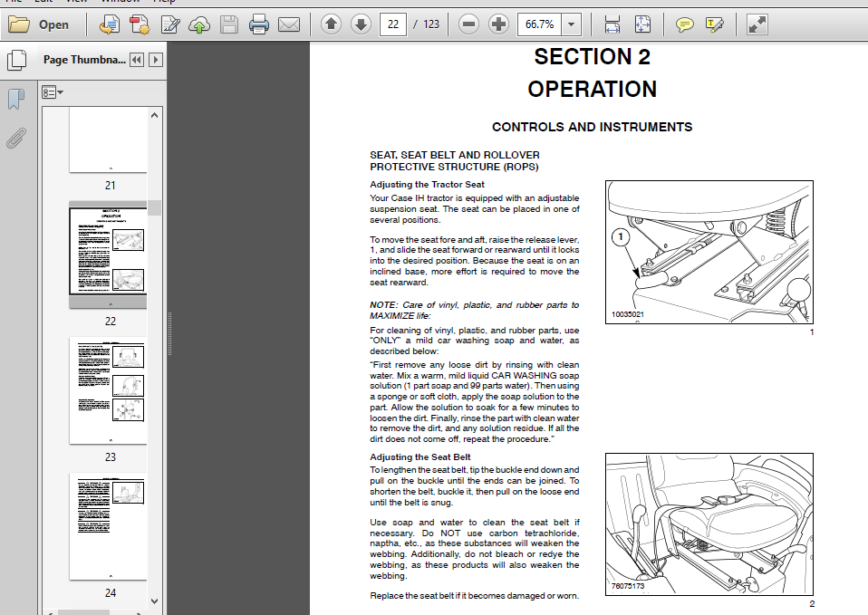Click the email envelope icon
This screenshot has width=868, height=615.
[289, 24]
